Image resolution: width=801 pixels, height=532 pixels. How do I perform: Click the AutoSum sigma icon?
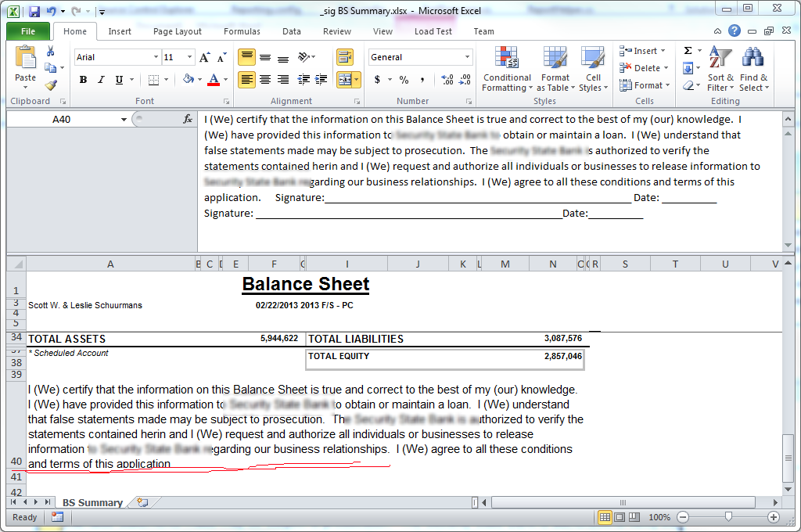(688, 51)
